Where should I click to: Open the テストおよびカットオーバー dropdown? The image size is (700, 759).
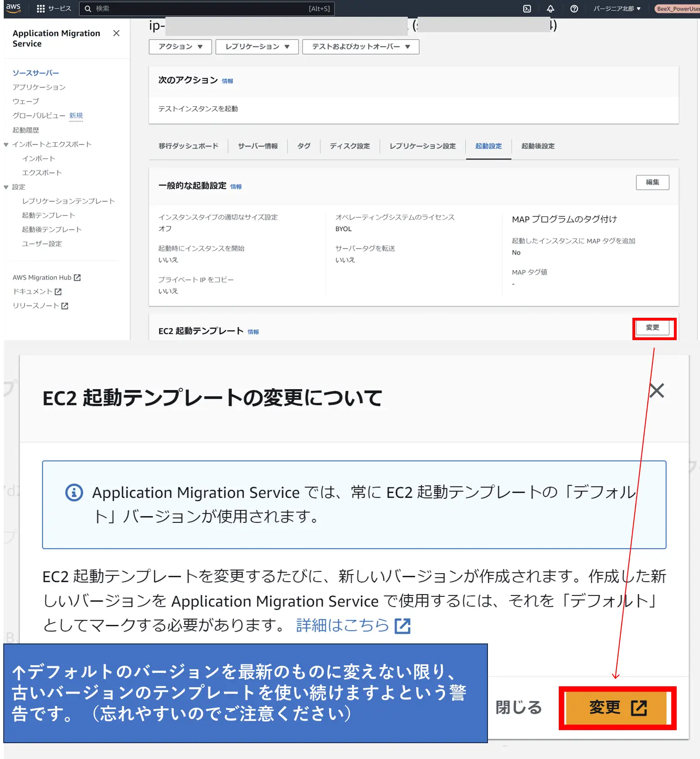pyautogui.click(x=361, y=47)
